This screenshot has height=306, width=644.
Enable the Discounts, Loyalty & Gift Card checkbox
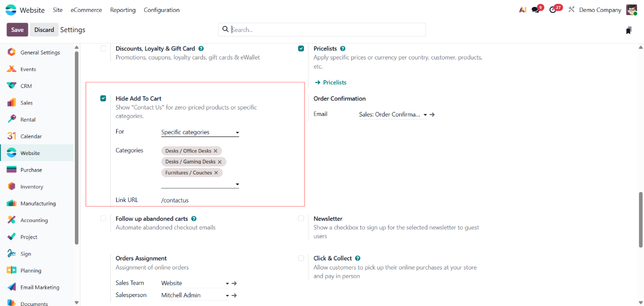tap(103, 48)
